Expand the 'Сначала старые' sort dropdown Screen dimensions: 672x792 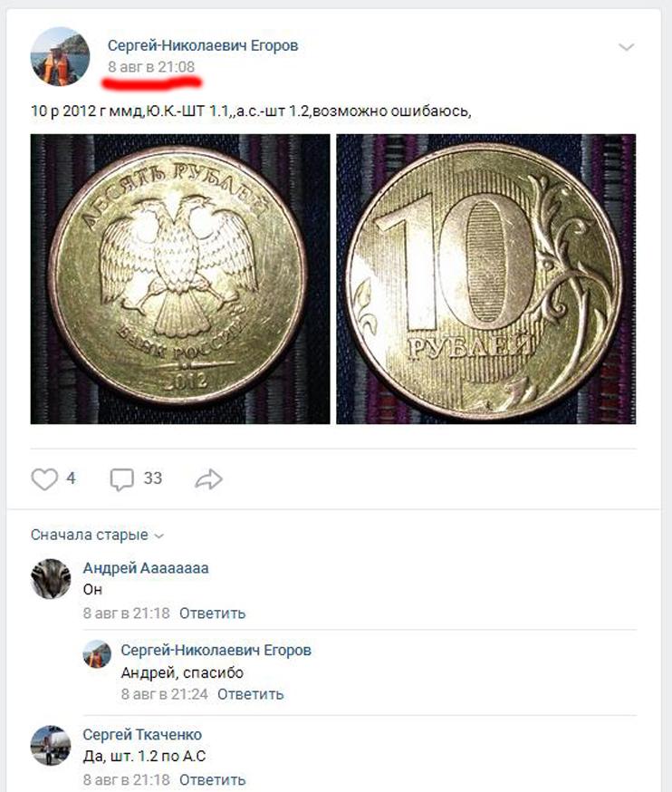(x=98, y=535)
